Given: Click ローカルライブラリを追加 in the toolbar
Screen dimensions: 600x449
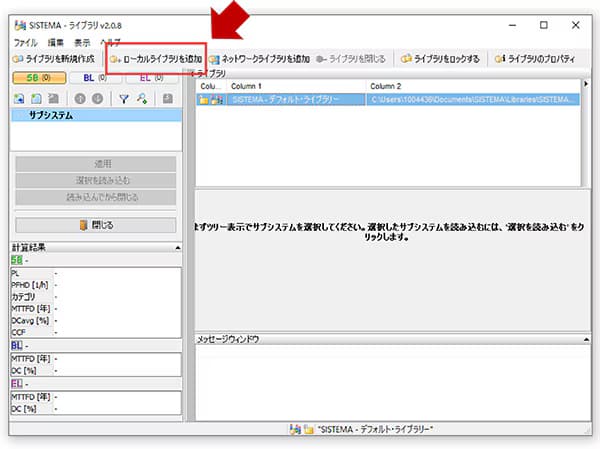Looking at the screenshot, I should pyautogui.click(x=156, y=59).
